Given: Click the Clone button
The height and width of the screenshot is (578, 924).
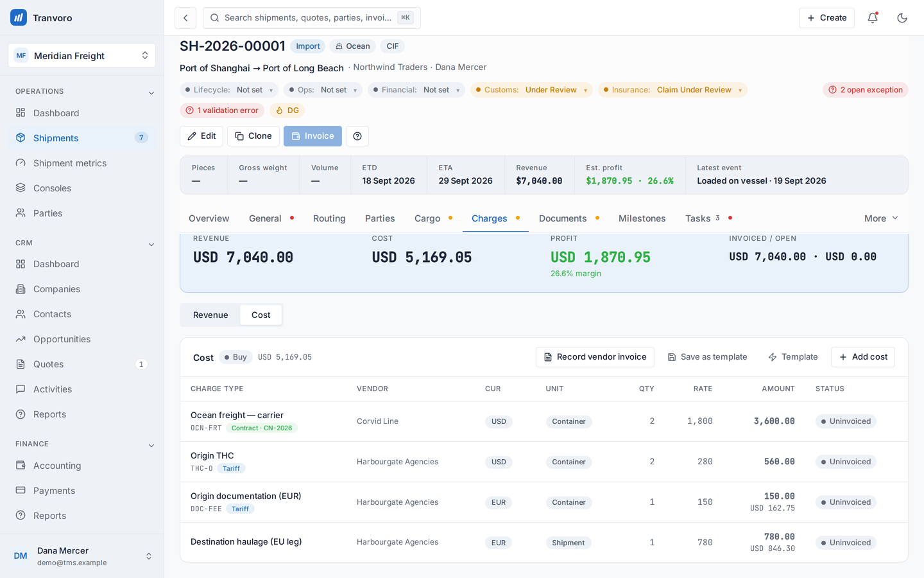Looking at the screenshot, I should click(253, 136).
